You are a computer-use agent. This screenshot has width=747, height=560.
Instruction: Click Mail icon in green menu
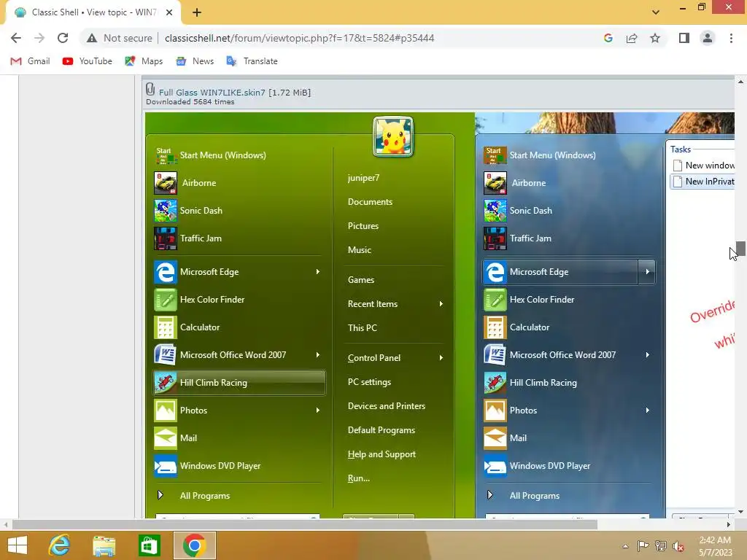(x=166, y=438)
